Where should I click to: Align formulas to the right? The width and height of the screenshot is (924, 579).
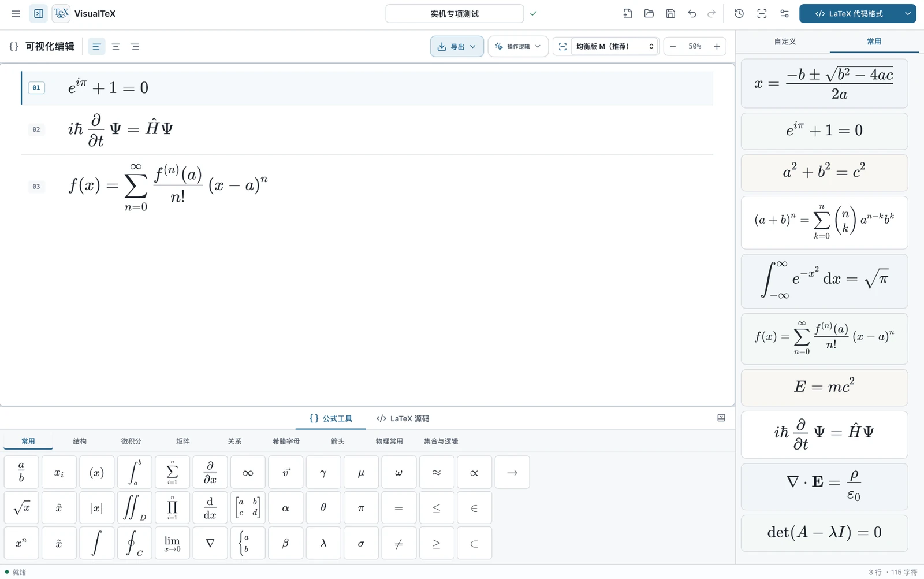[135, 47]
